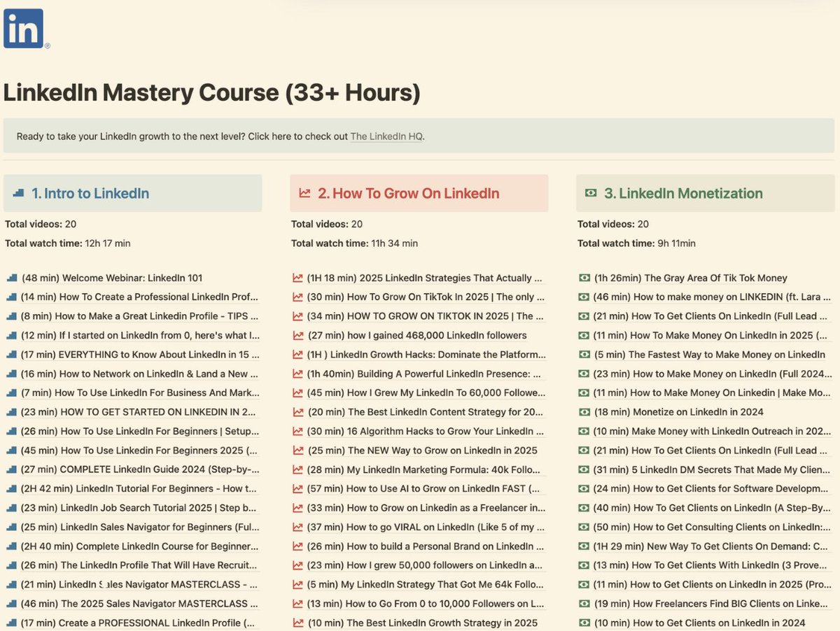The image size is (840, 631).
Task: Click the money icon for New Way To Get Clients On Demand
Action: point(584,546)
